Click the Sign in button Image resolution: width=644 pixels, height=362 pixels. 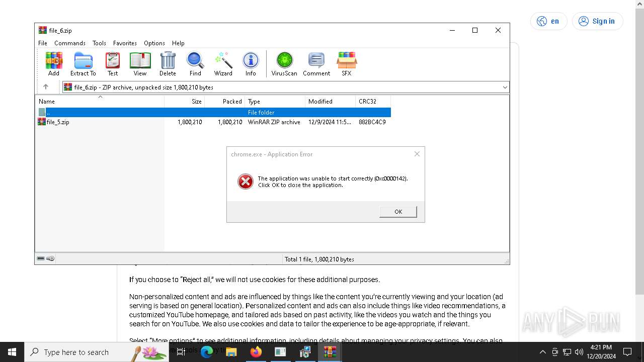pos(597,21)
